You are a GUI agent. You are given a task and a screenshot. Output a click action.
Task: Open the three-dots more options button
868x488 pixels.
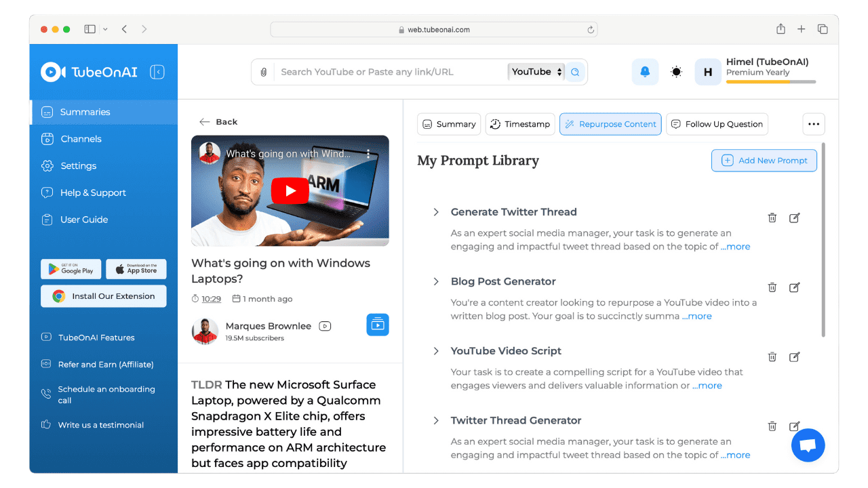point(814,124)
